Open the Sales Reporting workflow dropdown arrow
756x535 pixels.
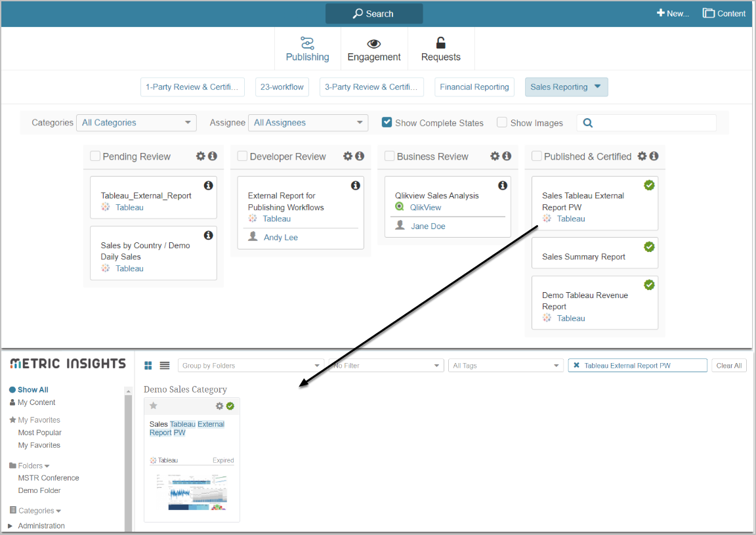point(597,87)
